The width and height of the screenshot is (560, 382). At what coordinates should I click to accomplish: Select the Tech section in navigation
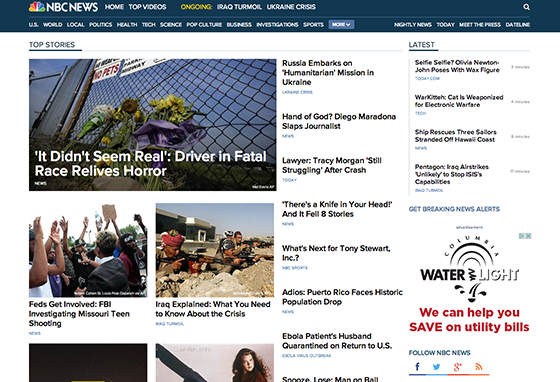click(149, 25)
